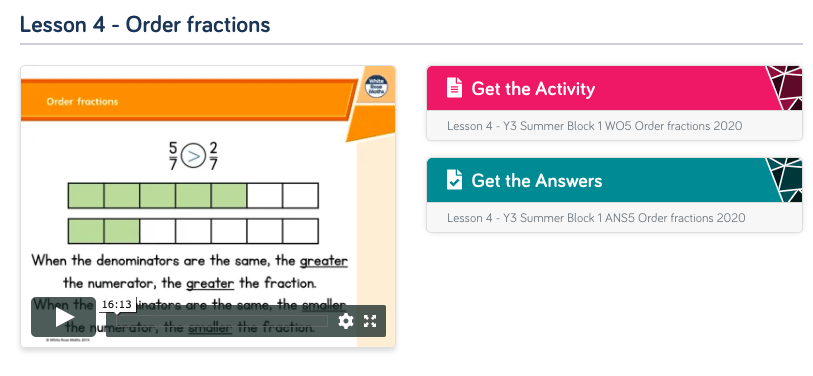Open the video settings gear
This screenshot has width=813, height=376.
346,321
